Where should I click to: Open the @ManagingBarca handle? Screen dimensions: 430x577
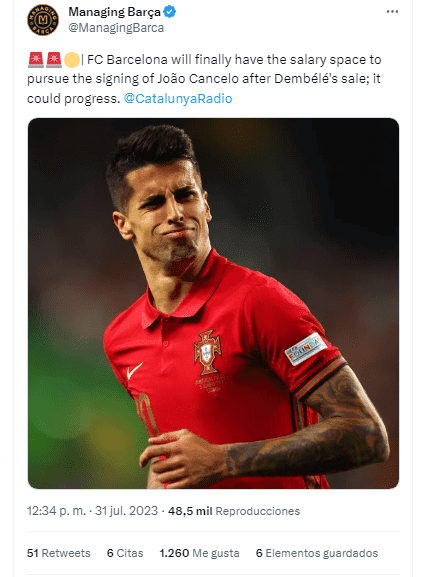pyautogui.click(x=116, y=28)
